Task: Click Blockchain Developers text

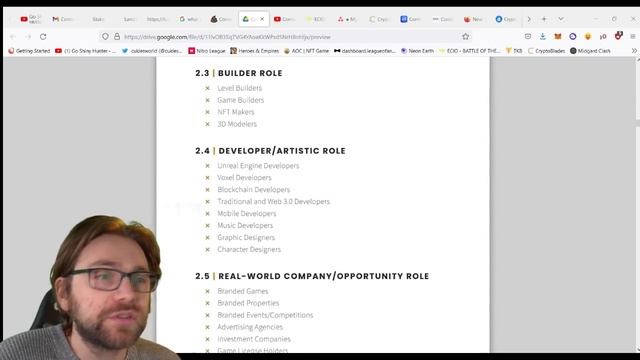Action: click(253, 189)
